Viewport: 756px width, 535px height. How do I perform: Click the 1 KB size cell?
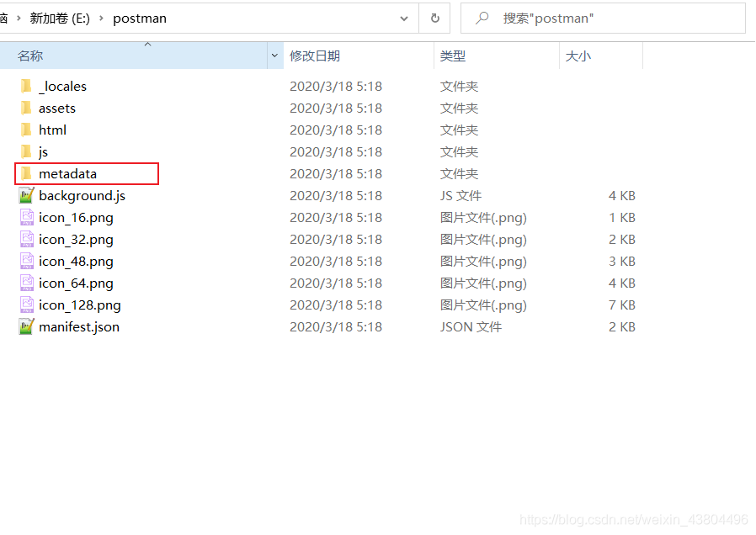click(622, 218)
